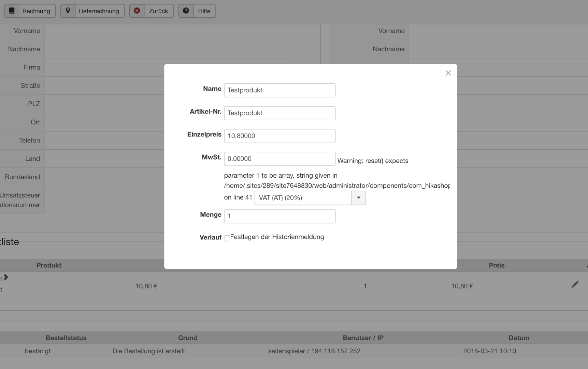Click the red Zurück cancel icon
The height and width of the screenshot is (369, 588).
tap(137, 11)
